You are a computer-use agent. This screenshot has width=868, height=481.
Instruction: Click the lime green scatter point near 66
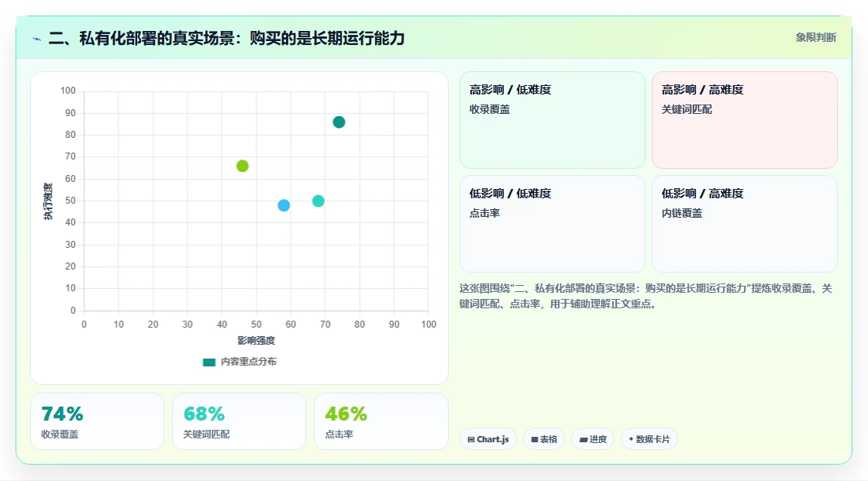pos(243,166)
